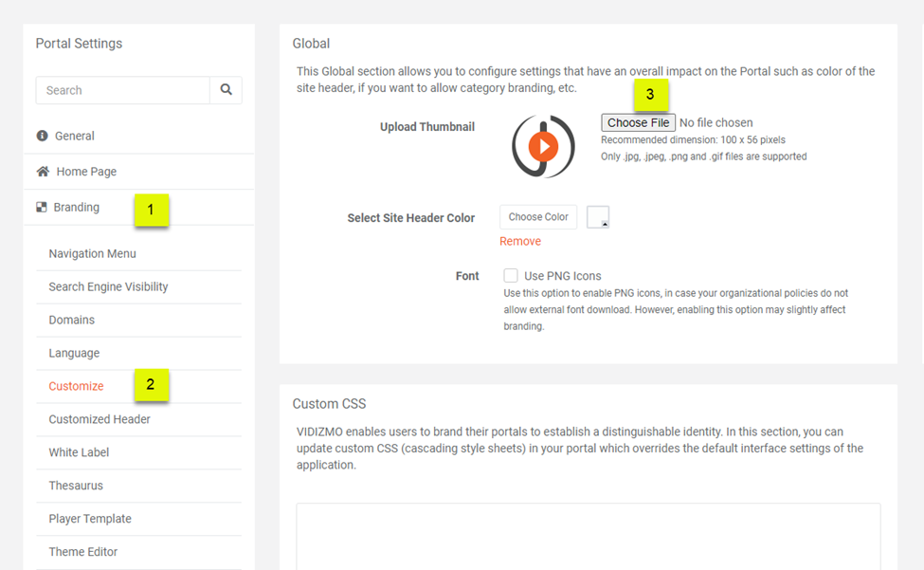The image size is (924, 570).
Task: Select the Customize menu item
Action: pos(76,386)
